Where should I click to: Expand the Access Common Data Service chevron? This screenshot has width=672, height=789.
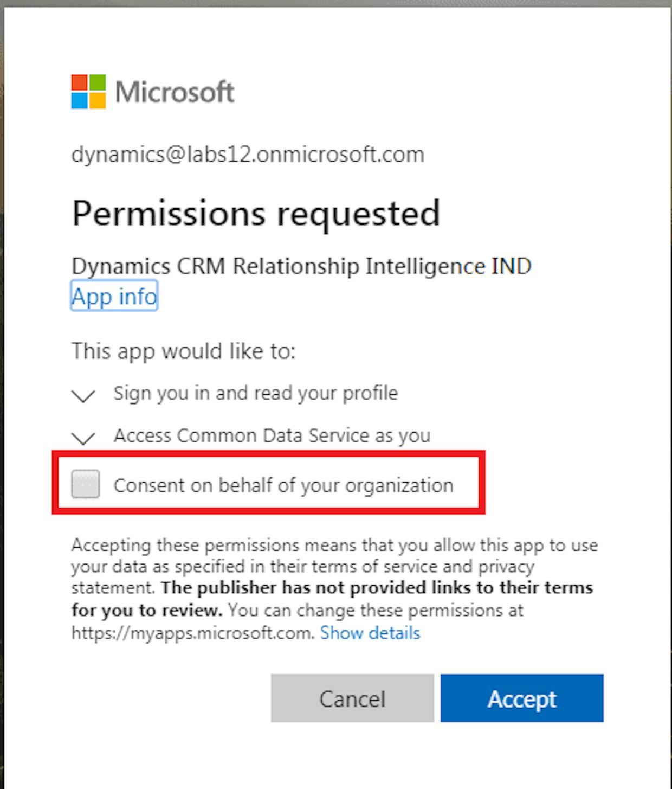click(83, 438)
